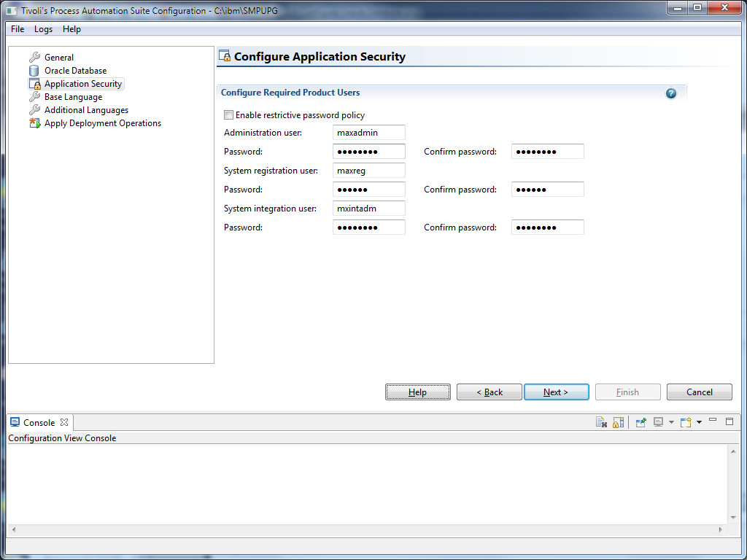Click the Administration user Password field

[x=368, y=152]
